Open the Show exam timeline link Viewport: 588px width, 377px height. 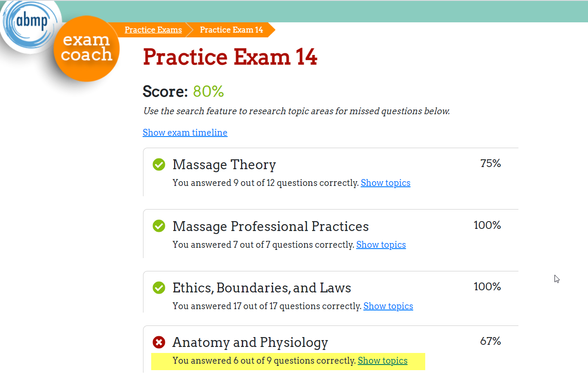tap(185, 132)
